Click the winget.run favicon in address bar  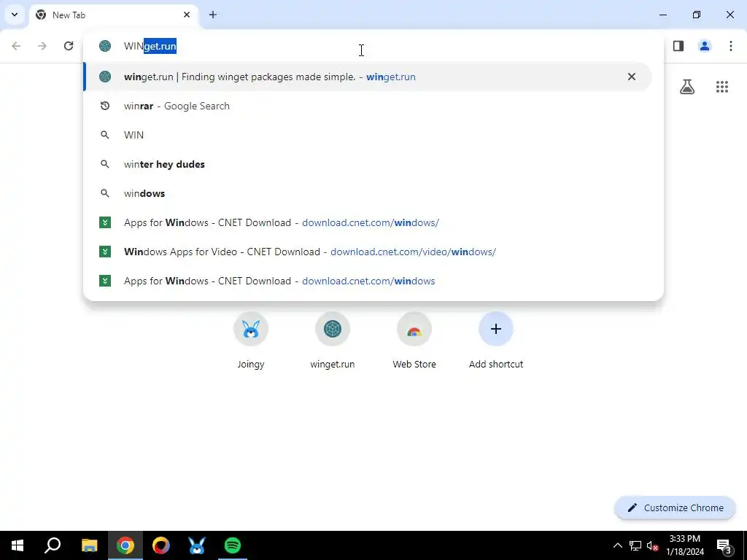[x=105, y=46]
